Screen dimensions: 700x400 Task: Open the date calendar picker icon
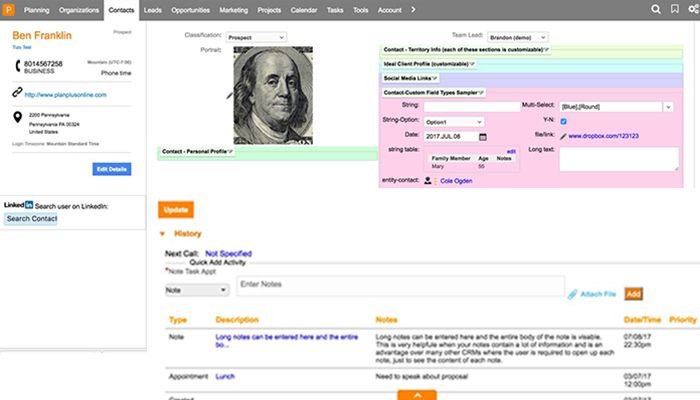(483, 137)
